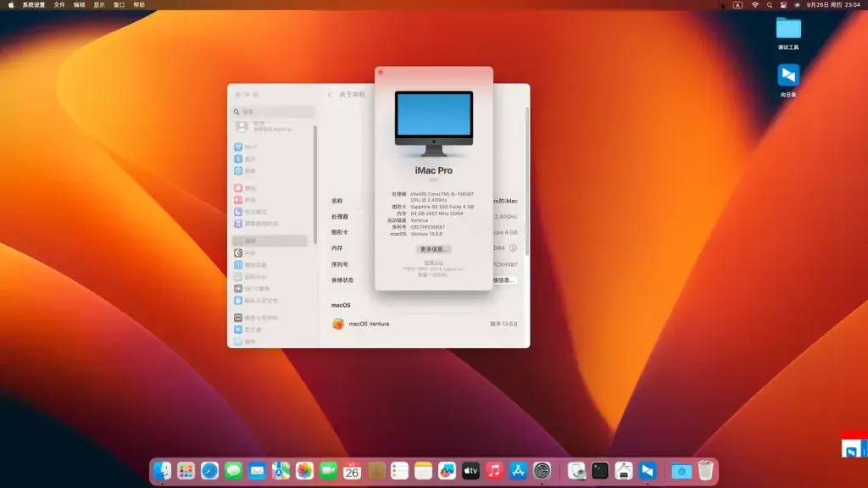Viewport: 868px width, 488px height.
Task: Open Launchpad in the Dock
Action: pos(186,471)
